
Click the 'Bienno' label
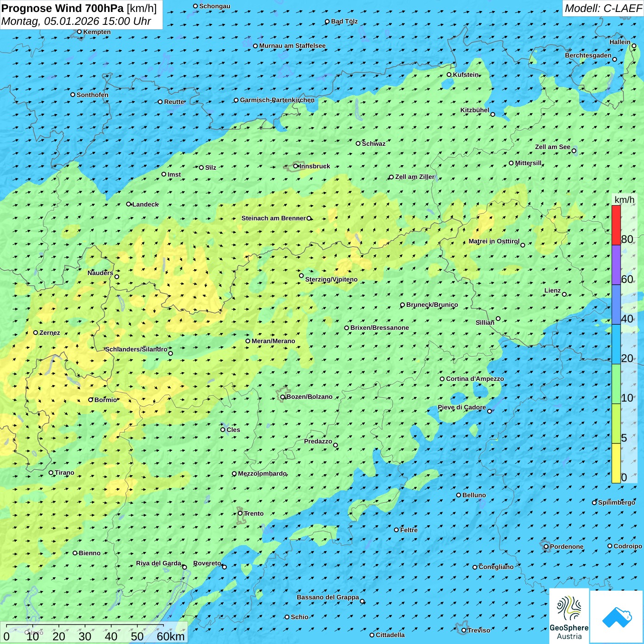coord(90,553)
